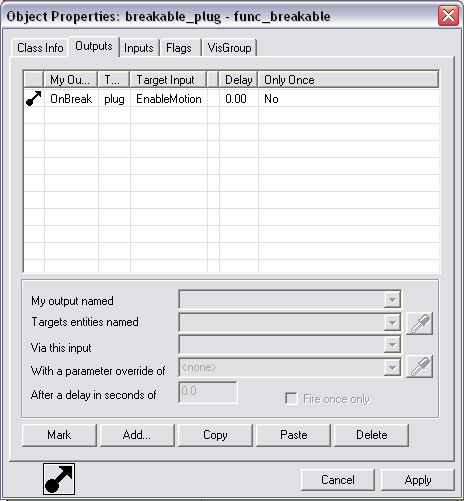Expand the Via this input dropdown
Screen dimensions: 464x501
coord(392,344)
